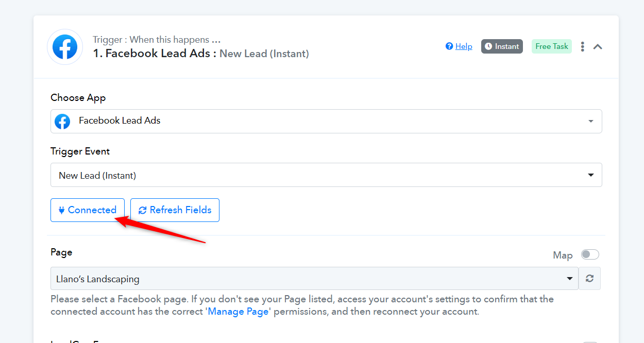Viewport: 644px width, 343px height.
Task: Toggle the Map switch for Page
Action: 590,254
